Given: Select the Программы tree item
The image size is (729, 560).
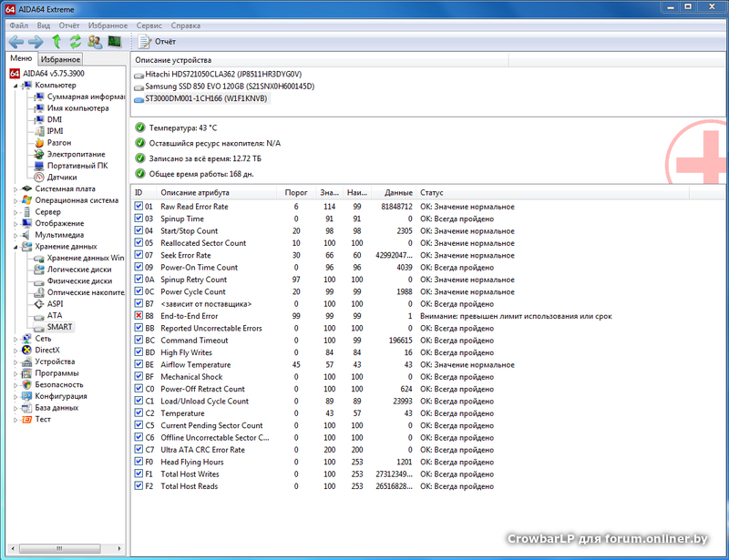Looking at the screenshot, I should [56, 373].
